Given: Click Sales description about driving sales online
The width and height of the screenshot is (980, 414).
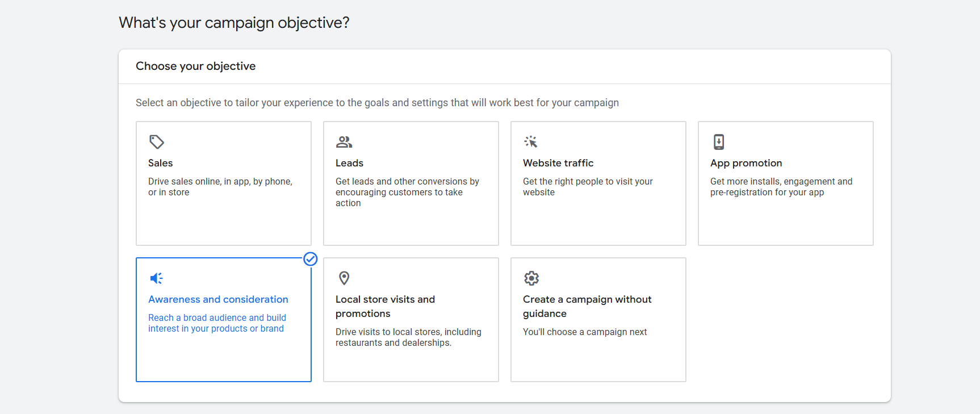Looking at the screenshot, I should (x=220, y=187).
